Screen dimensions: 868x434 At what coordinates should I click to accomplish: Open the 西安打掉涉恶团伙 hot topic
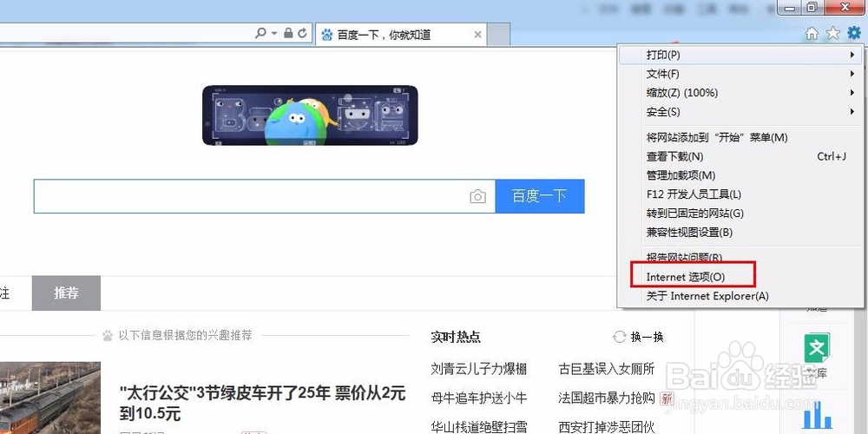pyautogui.click(x=607, y=427)
